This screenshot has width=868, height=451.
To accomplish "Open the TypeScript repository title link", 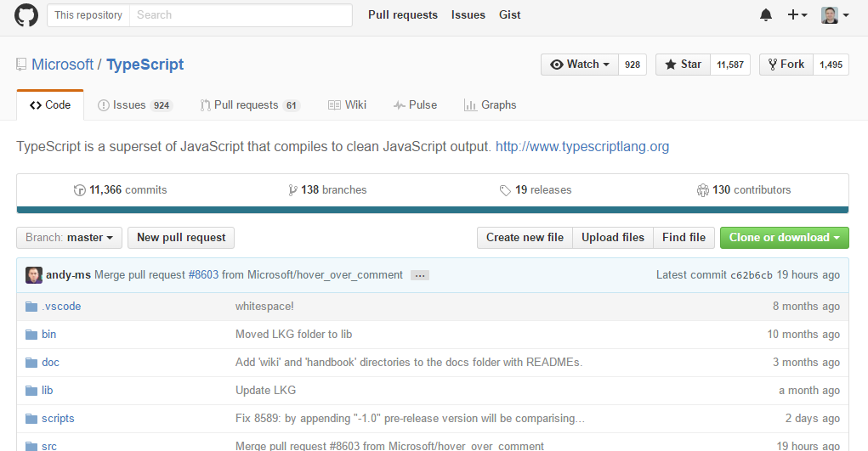I will click(x=145, y=65).
